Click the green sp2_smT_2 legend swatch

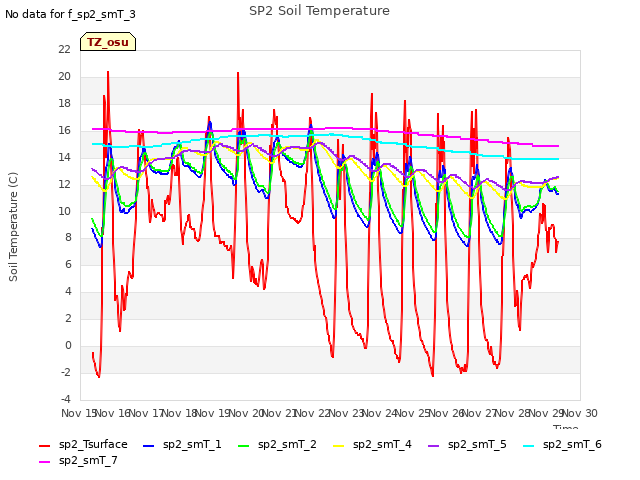[x=243, y=446]
